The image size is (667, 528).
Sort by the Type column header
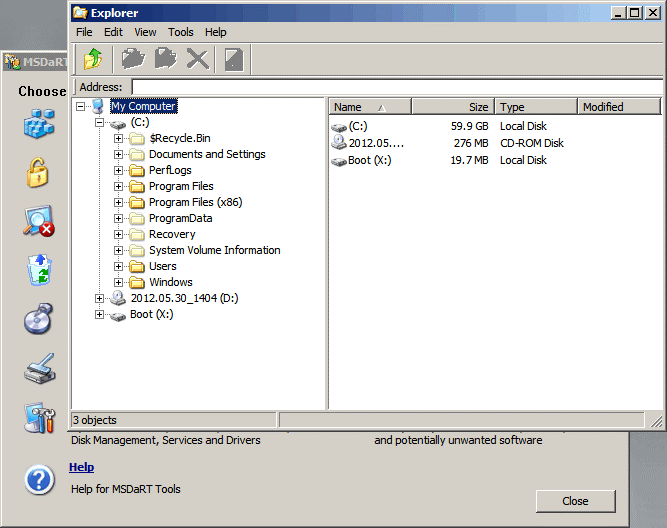[x=536, y=107]
